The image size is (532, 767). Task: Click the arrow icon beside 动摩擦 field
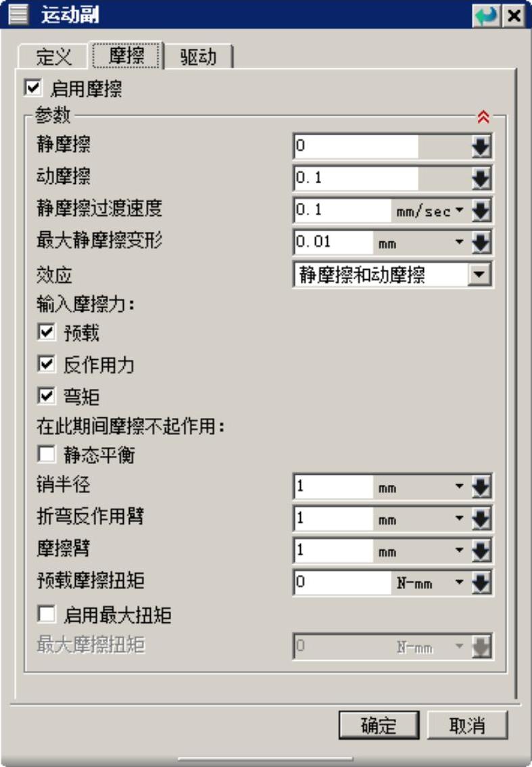[x=481, y=178]
